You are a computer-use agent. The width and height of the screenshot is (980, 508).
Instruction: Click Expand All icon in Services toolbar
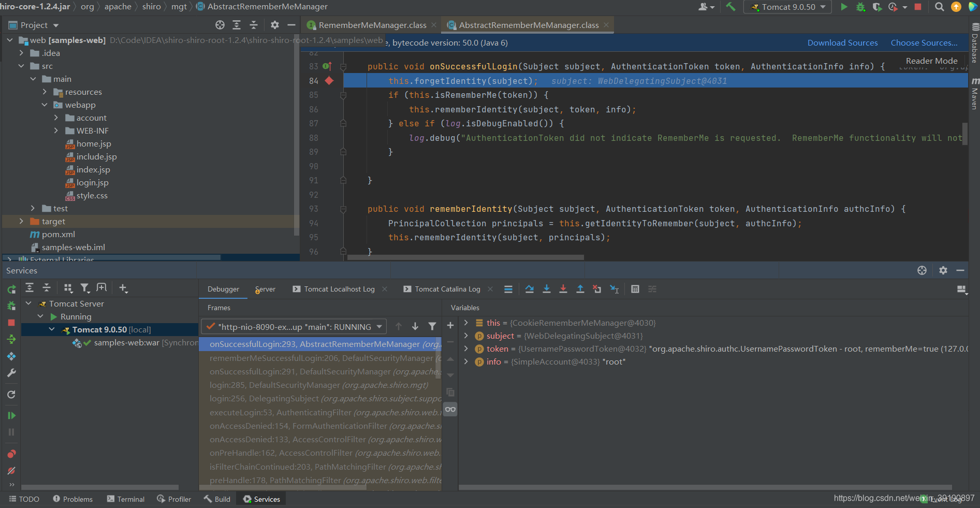point(30,287)
